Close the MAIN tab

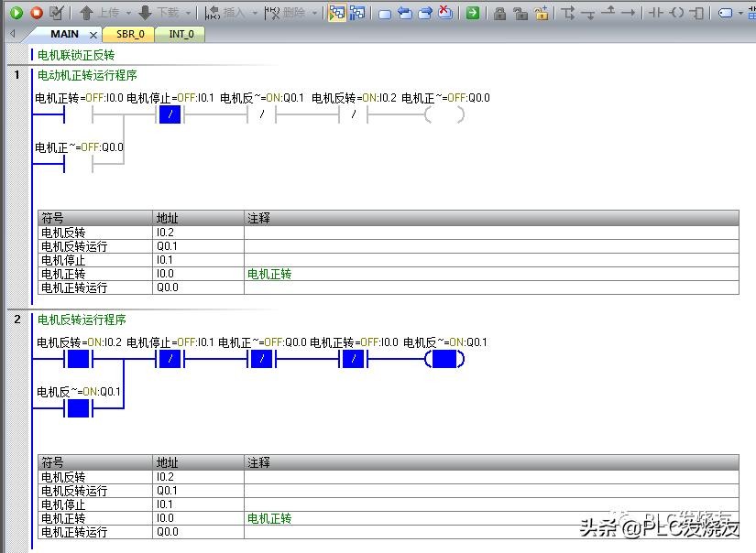pyautogui.click(x=93, y=35)
